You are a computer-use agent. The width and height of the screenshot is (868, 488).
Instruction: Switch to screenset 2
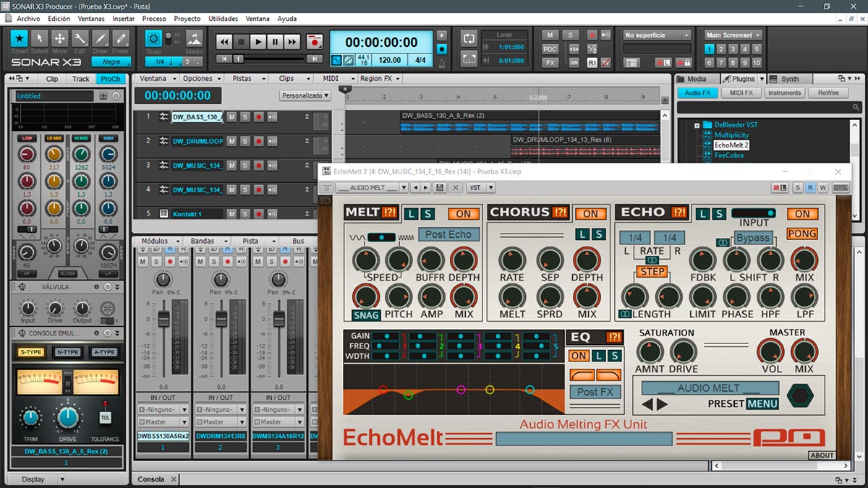[722, 49]
